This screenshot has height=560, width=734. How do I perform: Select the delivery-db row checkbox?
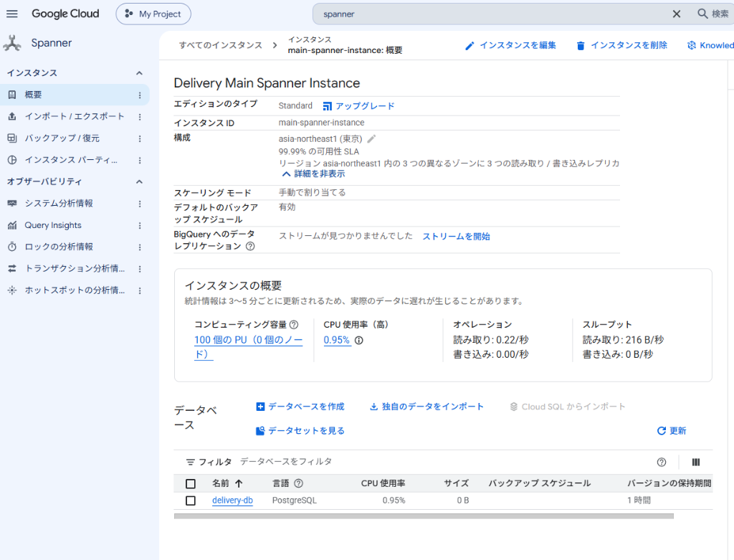(x=191, y=500)
